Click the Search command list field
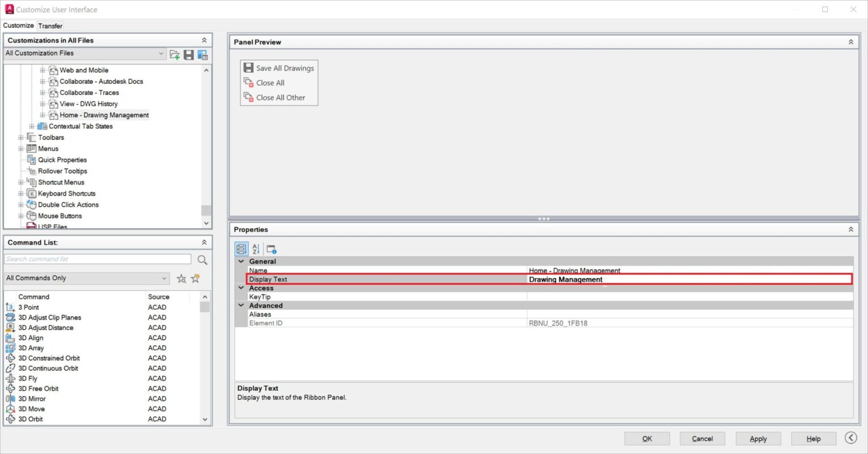 98,259
